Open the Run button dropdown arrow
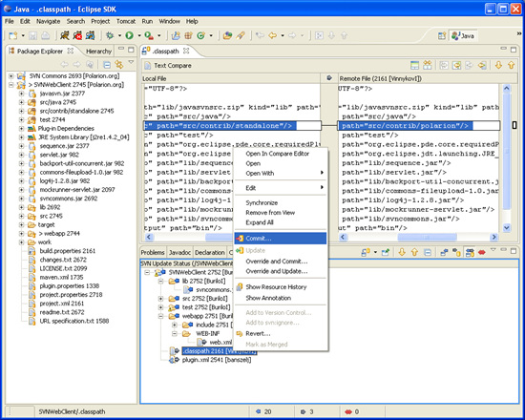525x420 pixels. (x=139, y=35)
